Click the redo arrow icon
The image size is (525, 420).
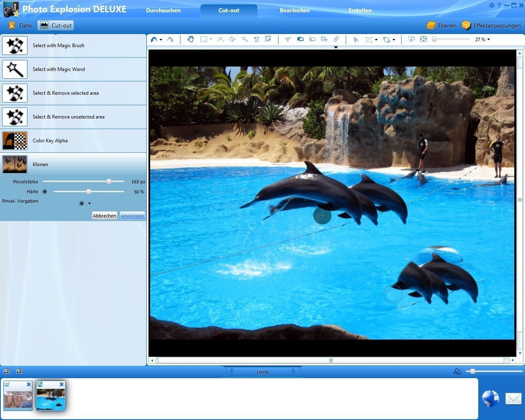[x=170, y=39]
